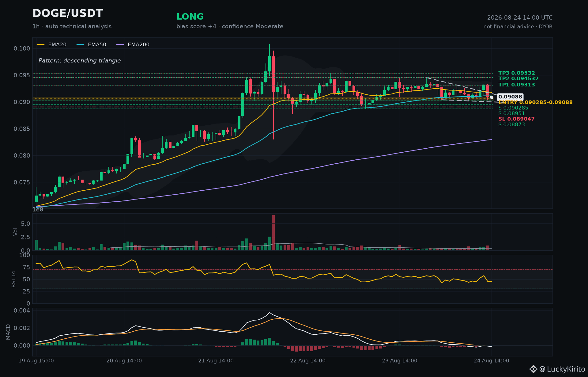Click the red SL 0.089047 stop-loss label
The image size is (588, 377).
tap(516, 119)
